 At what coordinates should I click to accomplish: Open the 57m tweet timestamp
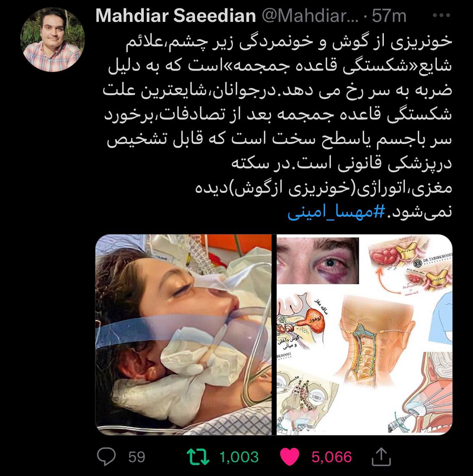389,16
